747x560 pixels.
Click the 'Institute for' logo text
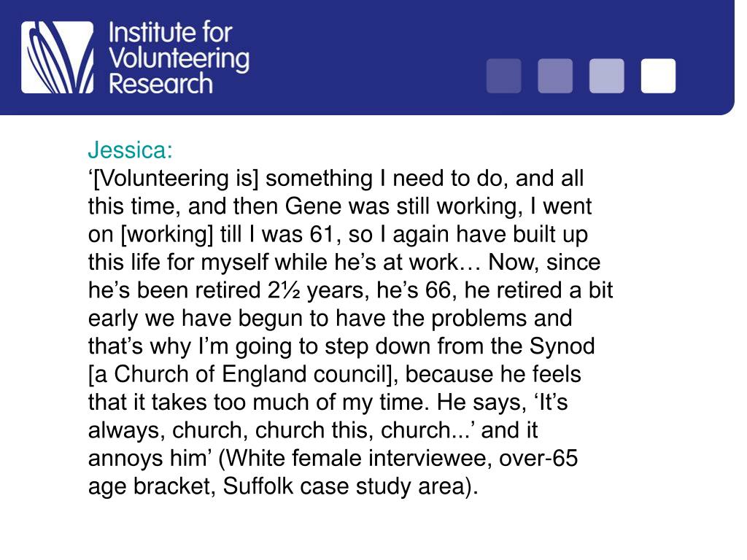pyautogui.click(x=170, y=33)
